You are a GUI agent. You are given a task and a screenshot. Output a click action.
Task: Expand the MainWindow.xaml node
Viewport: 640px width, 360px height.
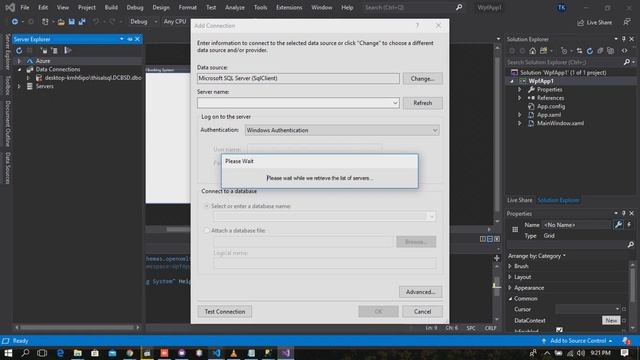point(520,123)
